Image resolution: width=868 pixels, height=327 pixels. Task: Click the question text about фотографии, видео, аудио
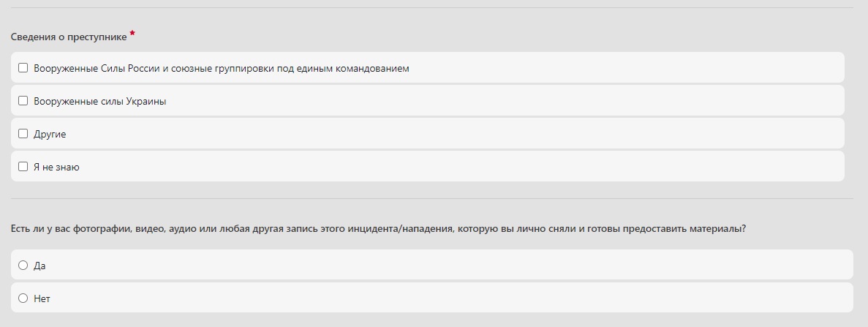(378, 228)
